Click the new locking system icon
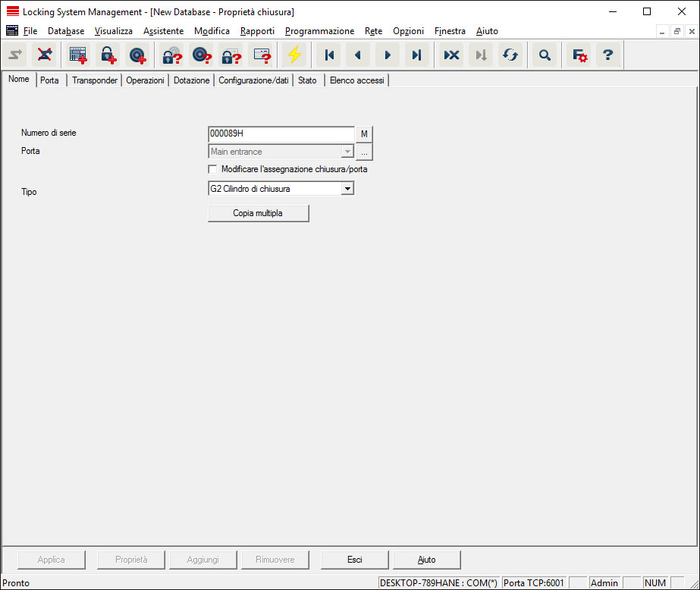 (x=78, y=55)
